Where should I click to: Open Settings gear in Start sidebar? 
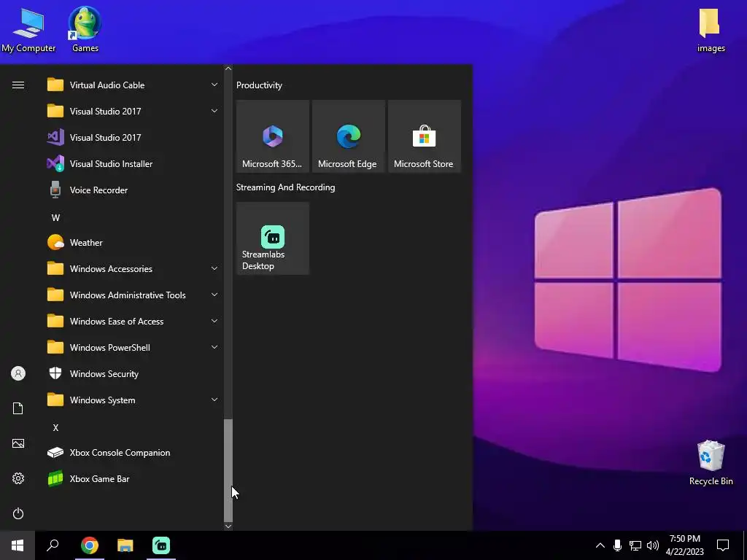point(18,478)
